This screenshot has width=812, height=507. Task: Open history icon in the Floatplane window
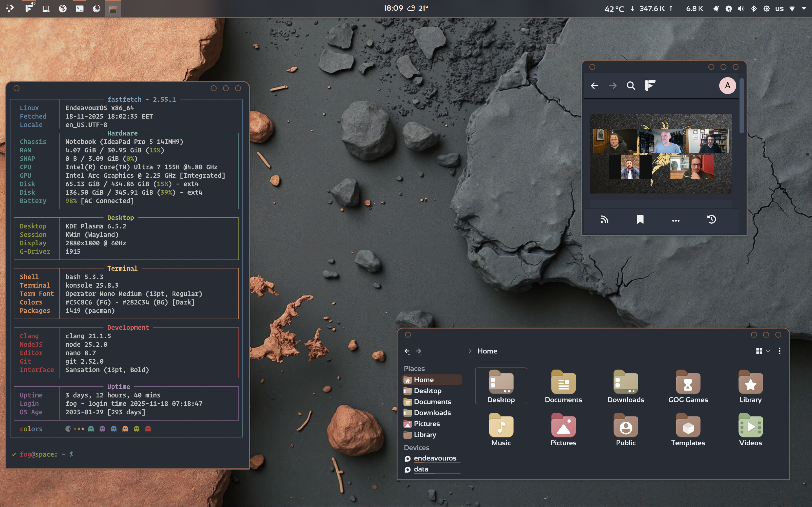[711, 220]
